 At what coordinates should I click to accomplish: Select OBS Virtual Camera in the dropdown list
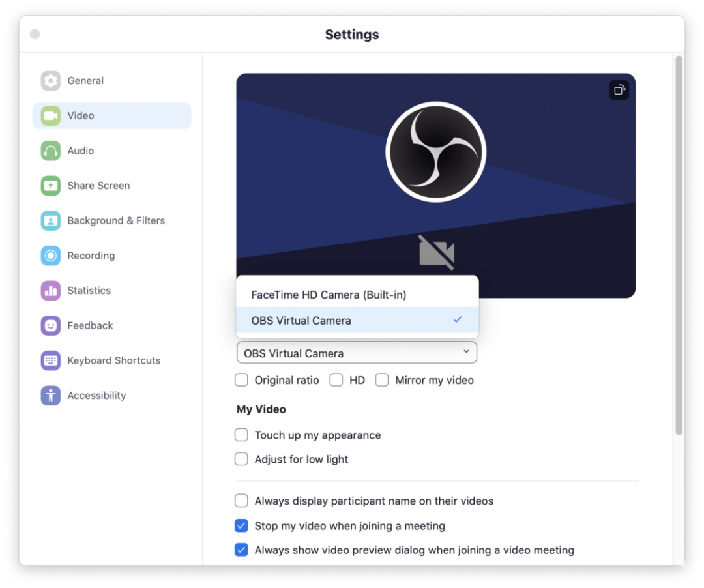click(x=357, y=321)
